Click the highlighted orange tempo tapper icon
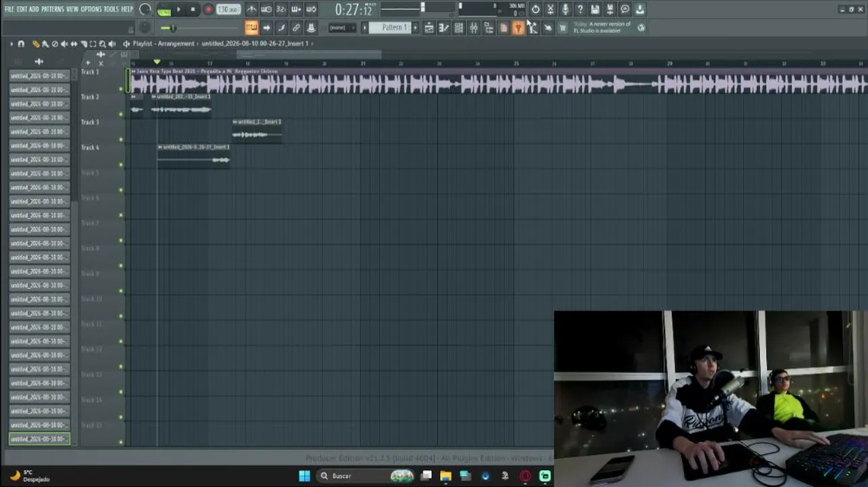Screen dimensions: 868x487 [518, 28]
